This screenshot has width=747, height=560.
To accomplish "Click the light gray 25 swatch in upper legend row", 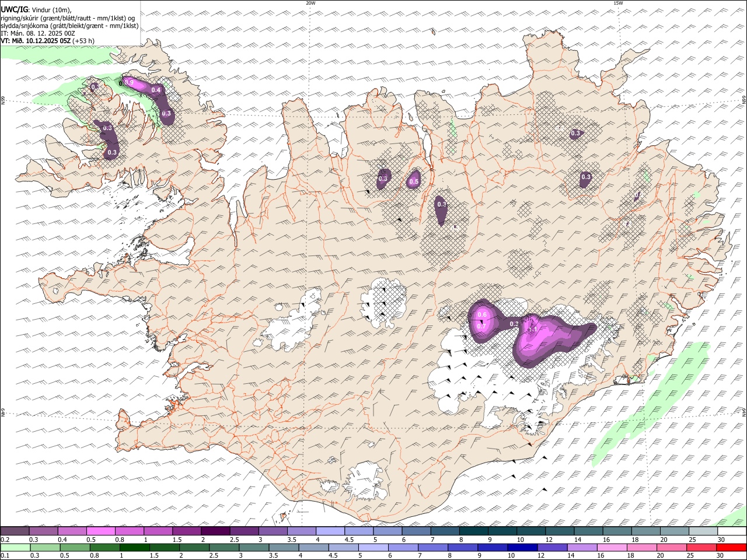I will (703, 531).
